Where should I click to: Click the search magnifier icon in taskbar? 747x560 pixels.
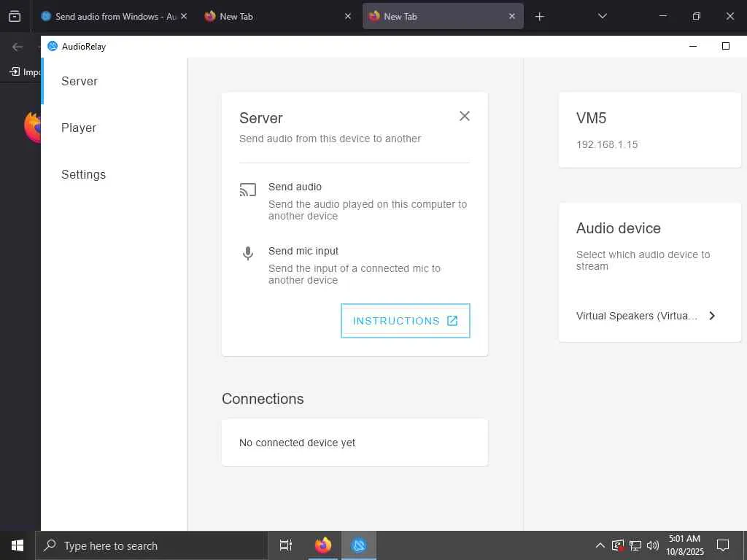[x=50, y=545]
